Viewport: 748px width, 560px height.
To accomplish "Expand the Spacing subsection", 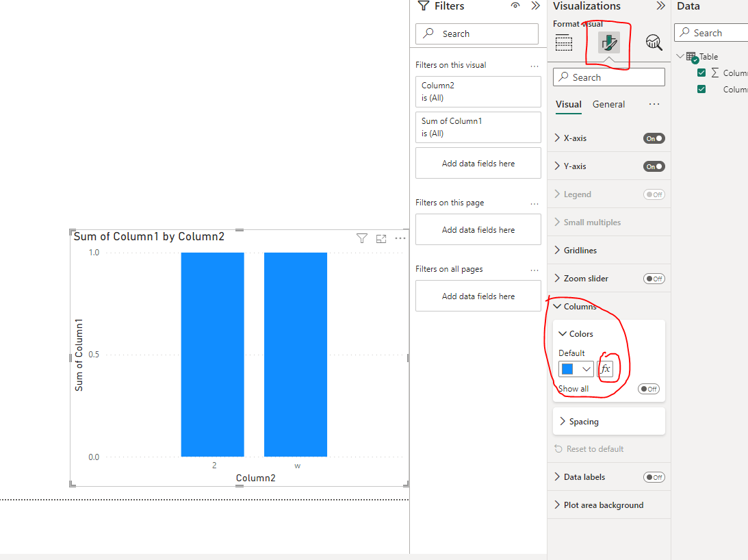I will click(x=563, y=421).
